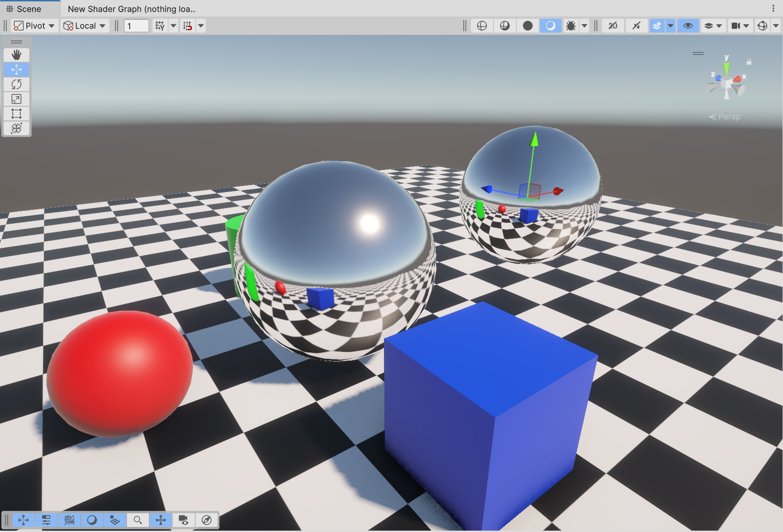Open the scene camera settings dropdown

pos(740,26)
